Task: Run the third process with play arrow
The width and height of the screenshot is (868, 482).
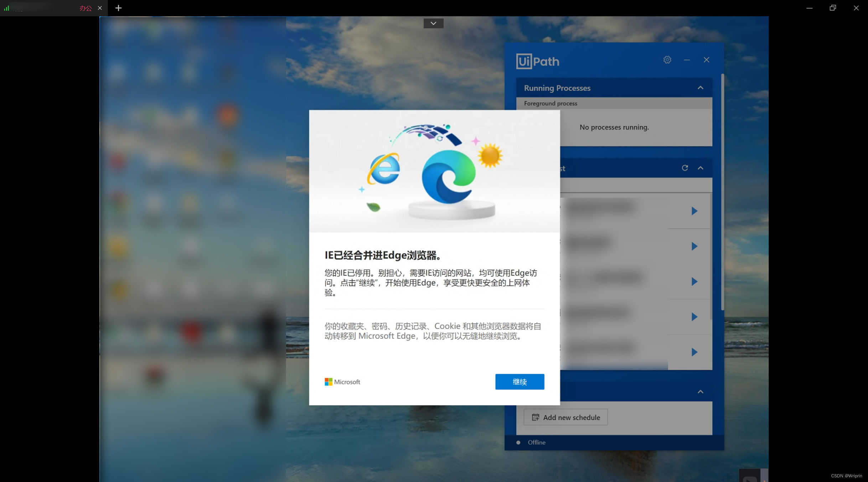Action: click(694, 281)
